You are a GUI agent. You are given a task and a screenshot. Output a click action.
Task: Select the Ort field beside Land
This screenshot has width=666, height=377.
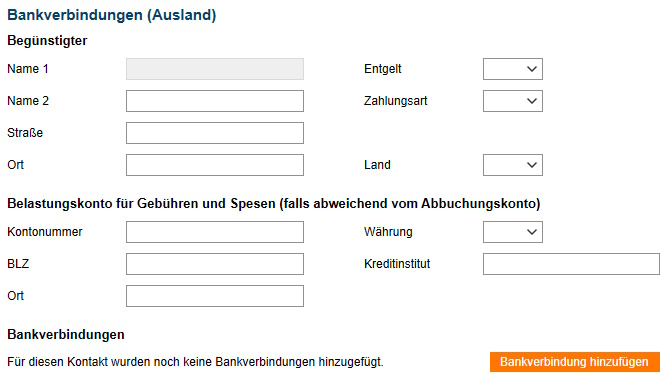[215, 165]
